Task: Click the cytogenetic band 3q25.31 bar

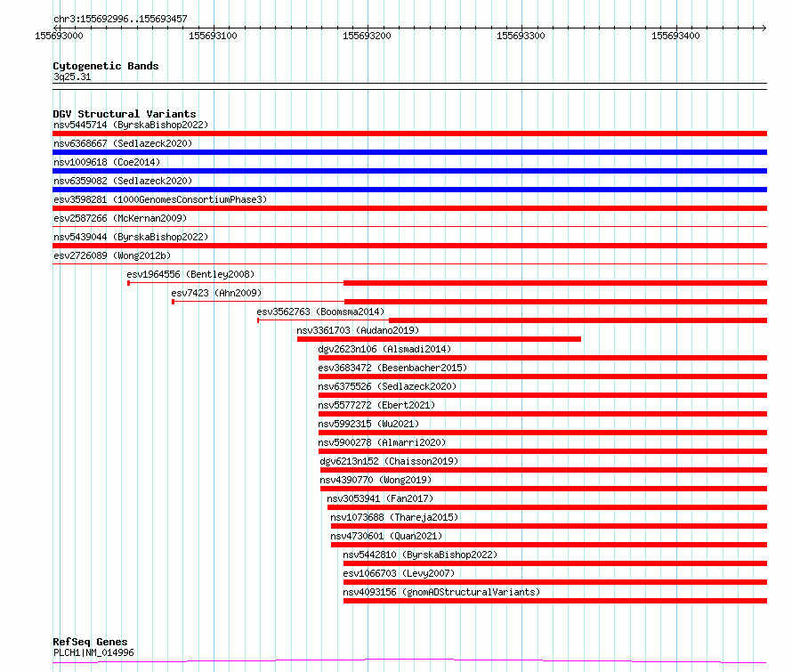Action: [x=409, y=86]
